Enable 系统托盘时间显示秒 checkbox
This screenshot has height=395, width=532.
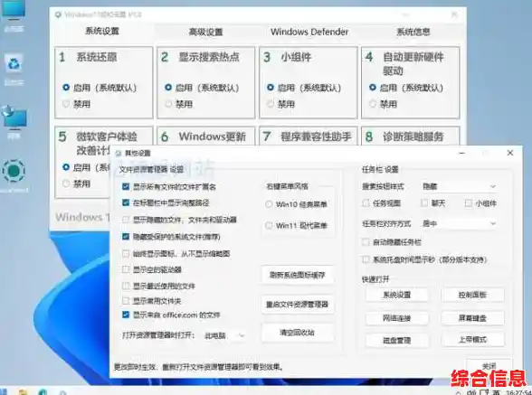(x=366, y=259)
